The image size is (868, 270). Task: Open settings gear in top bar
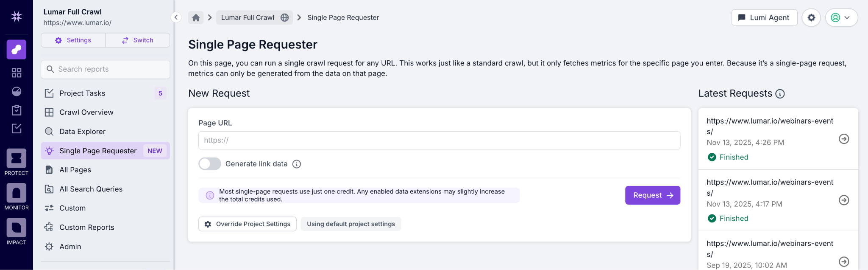[x=811, y=17]
